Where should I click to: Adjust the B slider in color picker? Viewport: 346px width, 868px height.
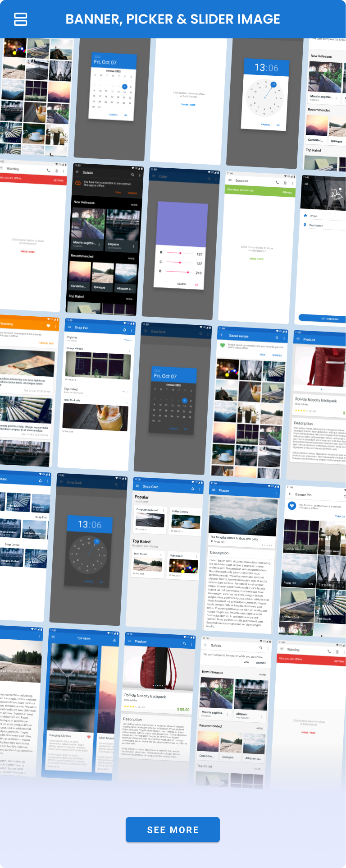(x=178, y=272)
